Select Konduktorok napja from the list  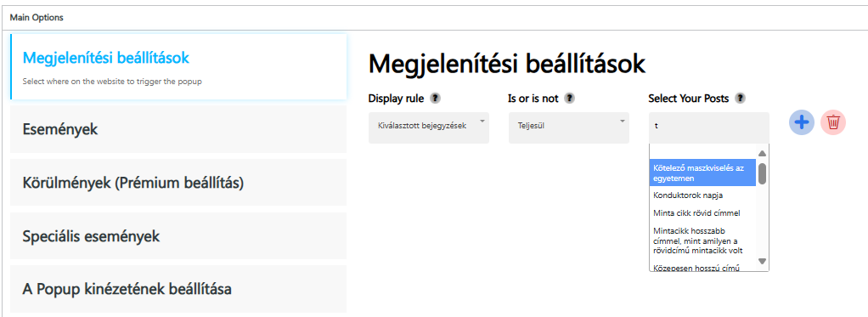[x=702, y=195]
